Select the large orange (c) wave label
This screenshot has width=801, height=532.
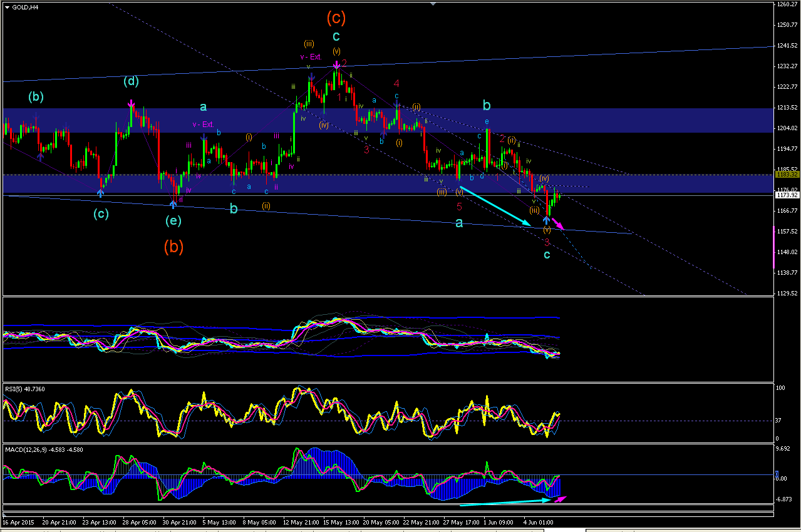pyautogui.click(x=336, y=19)
